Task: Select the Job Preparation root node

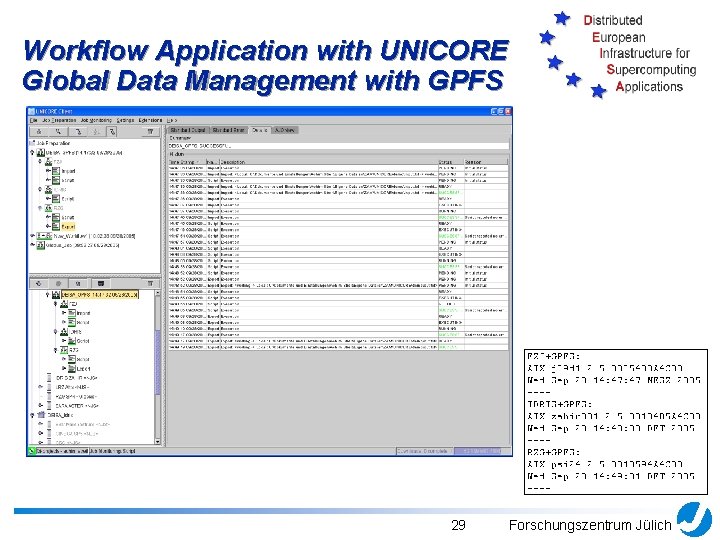Action: click(x=50, y=143)
